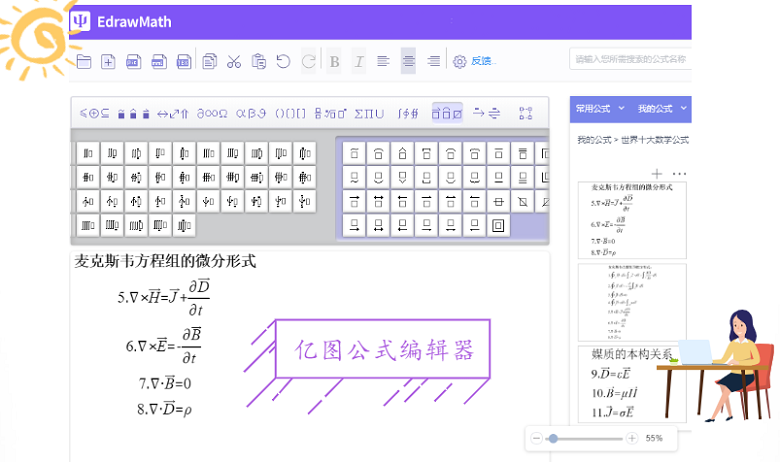
Task: Open more options ellipsis in formula panel
Action: coord(679,174)
